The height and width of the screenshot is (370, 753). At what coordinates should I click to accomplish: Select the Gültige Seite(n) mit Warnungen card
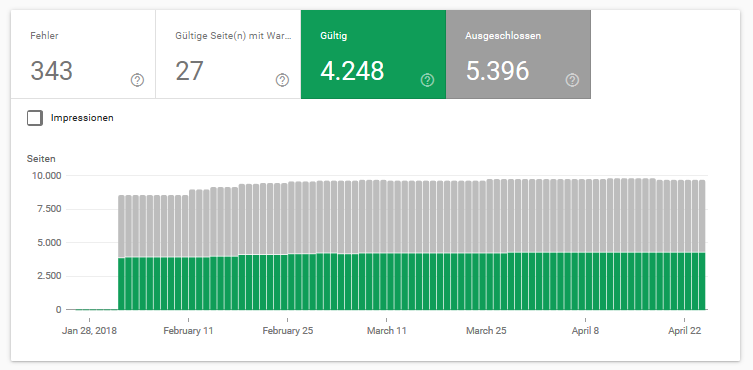(228, 54)
